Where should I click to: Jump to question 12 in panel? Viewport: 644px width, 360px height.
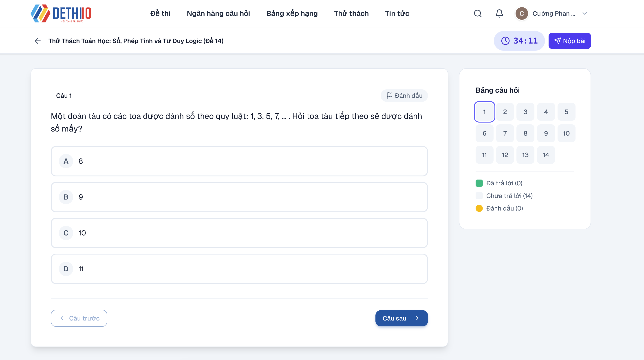pos(505,155)
